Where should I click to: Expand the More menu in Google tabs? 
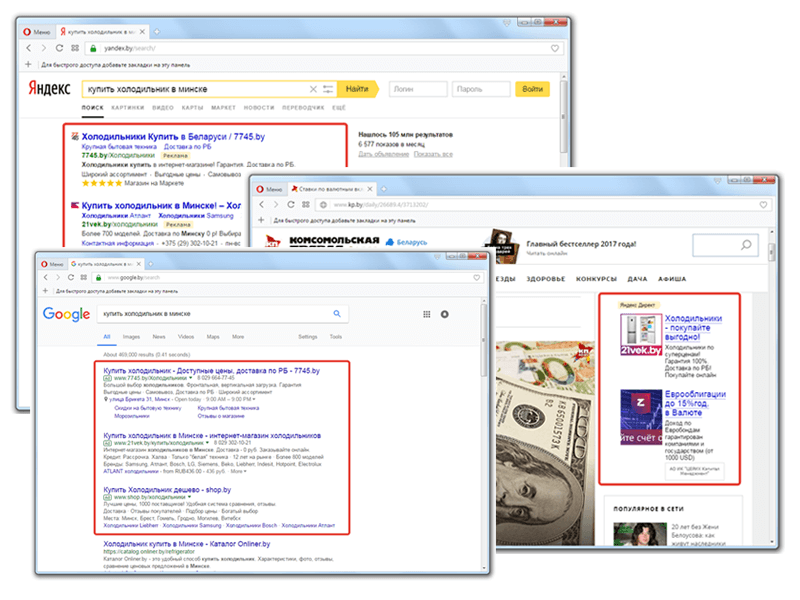pyautogui.click(x=238, y=337)
